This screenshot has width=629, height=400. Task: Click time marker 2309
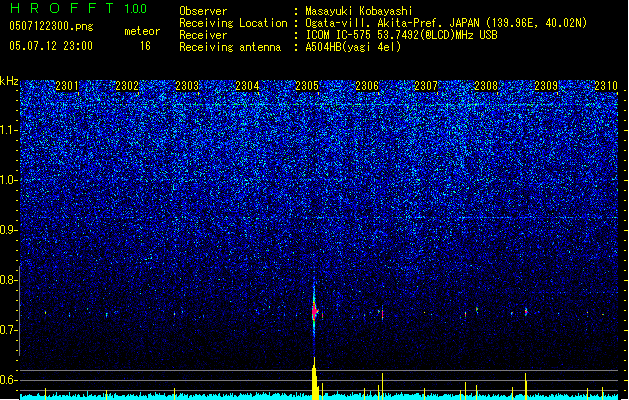tap(546, 86)
